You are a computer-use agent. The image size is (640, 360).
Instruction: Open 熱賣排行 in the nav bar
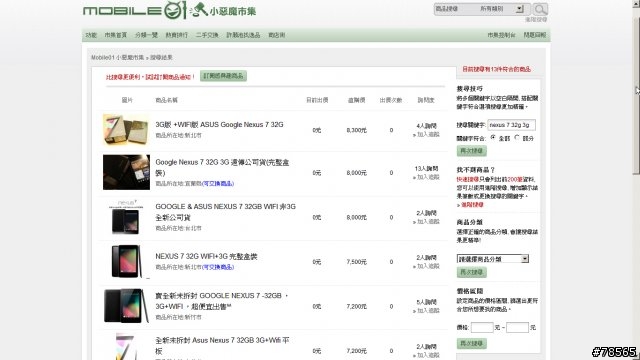point(176,35)
